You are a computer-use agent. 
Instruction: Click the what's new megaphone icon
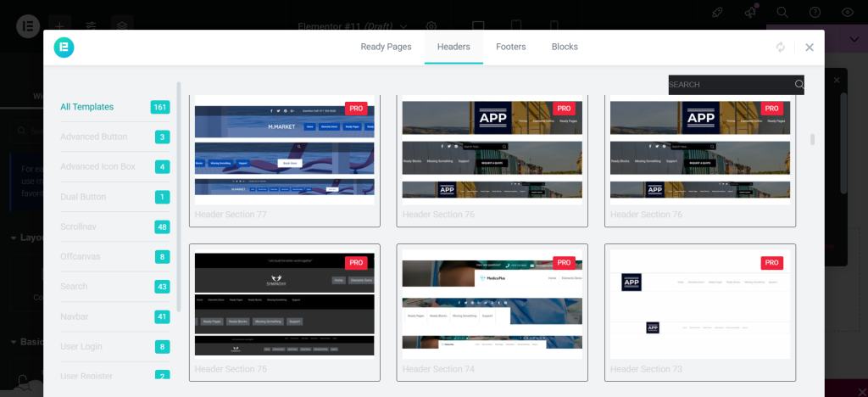pyautogui.click(x=751, y=12)
